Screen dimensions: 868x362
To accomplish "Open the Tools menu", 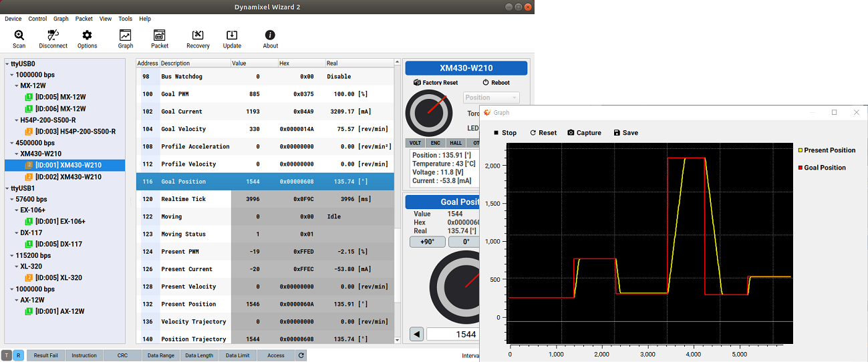I will point(125,19).
